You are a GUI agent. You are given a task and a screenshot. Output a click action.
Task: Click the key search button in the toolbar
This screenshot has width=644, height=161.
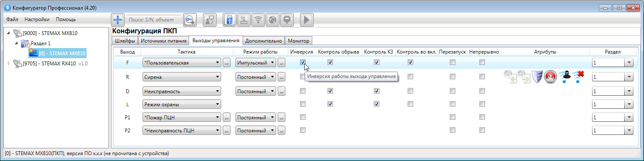tap(190, 19)
